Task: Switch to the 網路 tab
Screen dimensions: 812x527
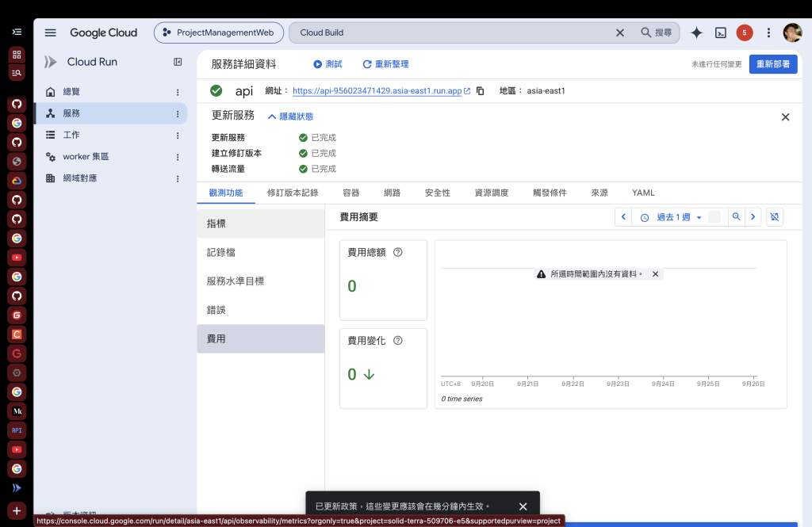Action: 392,193
